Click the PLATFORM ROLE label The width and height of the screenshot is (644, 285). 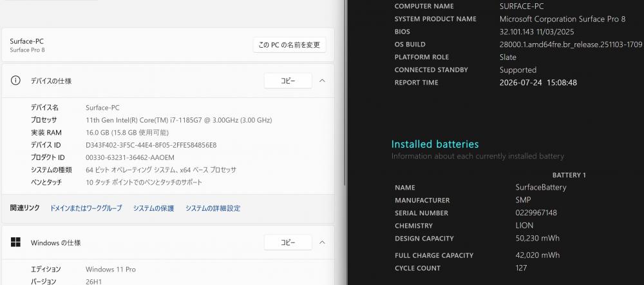[x=422, y=57]
